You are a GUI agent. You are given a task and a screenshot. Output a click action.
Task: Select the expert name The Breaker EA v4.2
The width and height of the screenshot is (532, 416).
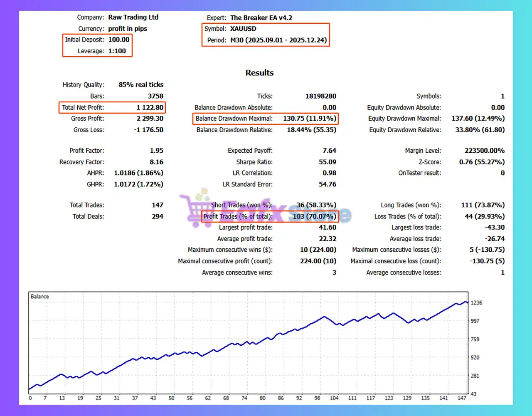[261, 18]
